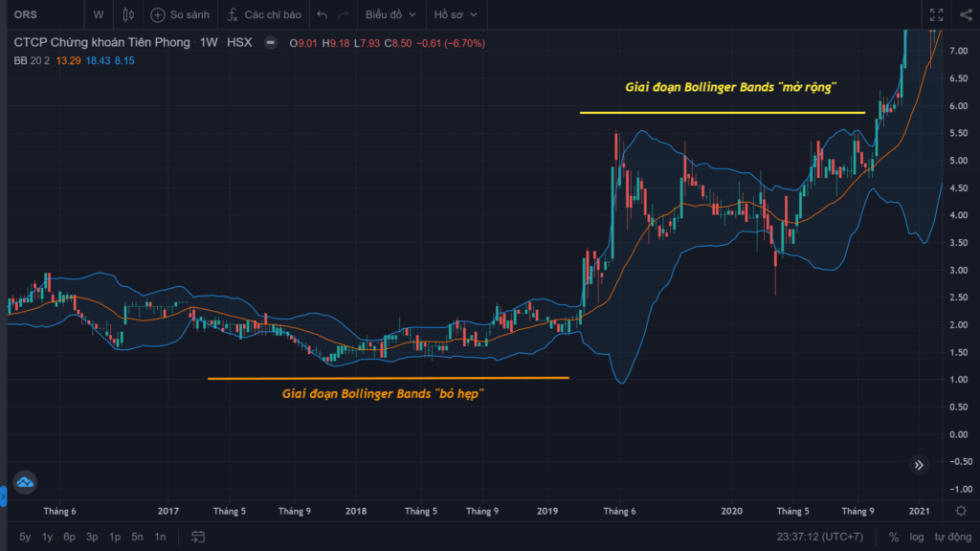Click So sánh compare button
980x551 pixels.
click(x=180, y=14)
